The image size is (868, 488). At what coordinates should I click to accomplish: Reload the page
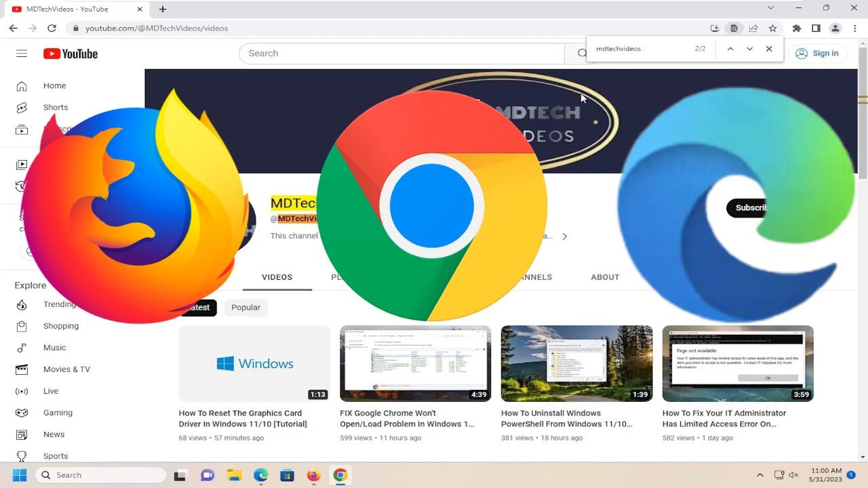click(52, 28)
